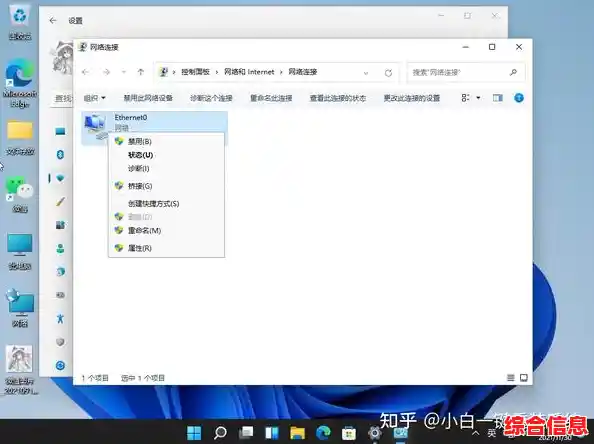Viewport: 594px width, 444px height.
Task: Open Accessibility figure icon in 设置 sidebar
Action: (60, 318)
